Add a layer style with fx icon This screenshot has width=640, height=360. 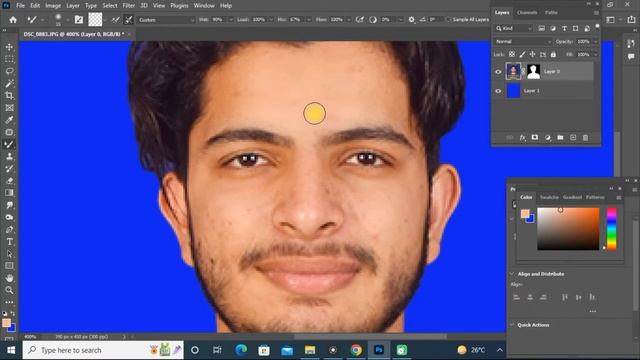[x=522, y=138]
